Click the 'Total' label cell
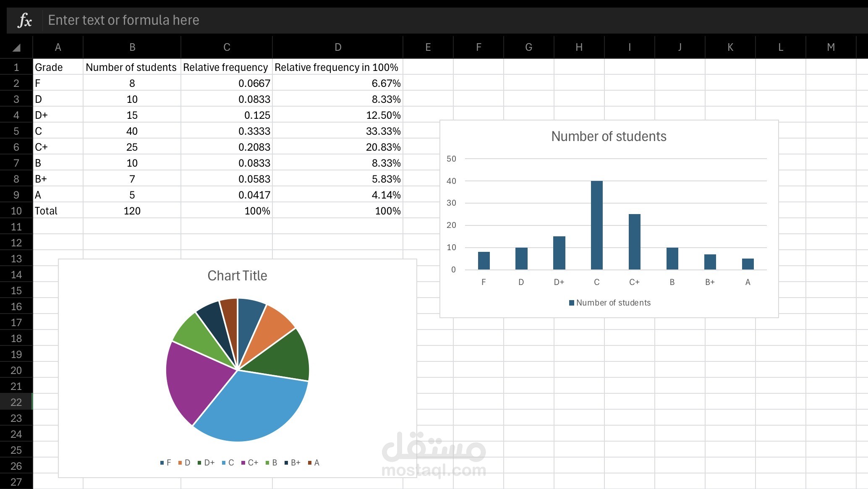The height and width of the screenshot is (489, 868). click(58, 211)
